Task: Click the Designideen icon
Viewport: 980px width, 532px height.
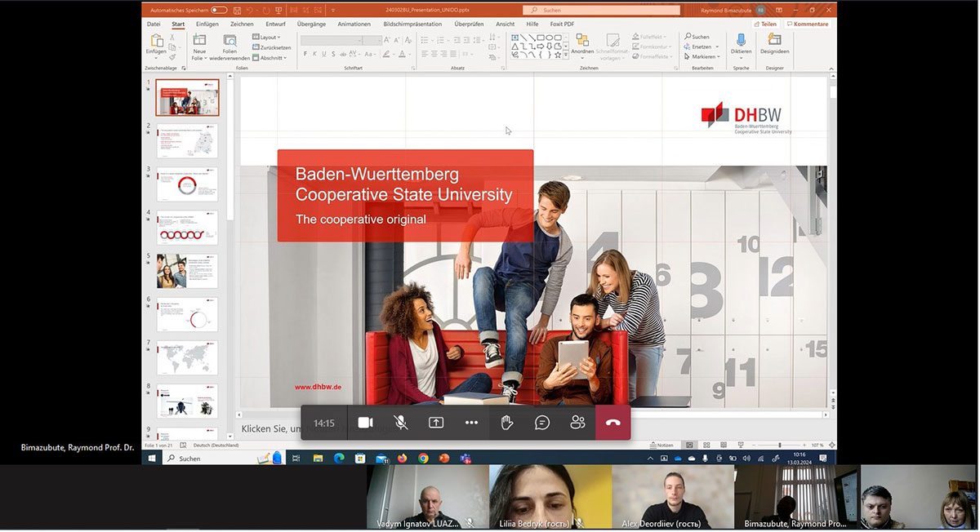Action: pos(774,40)
